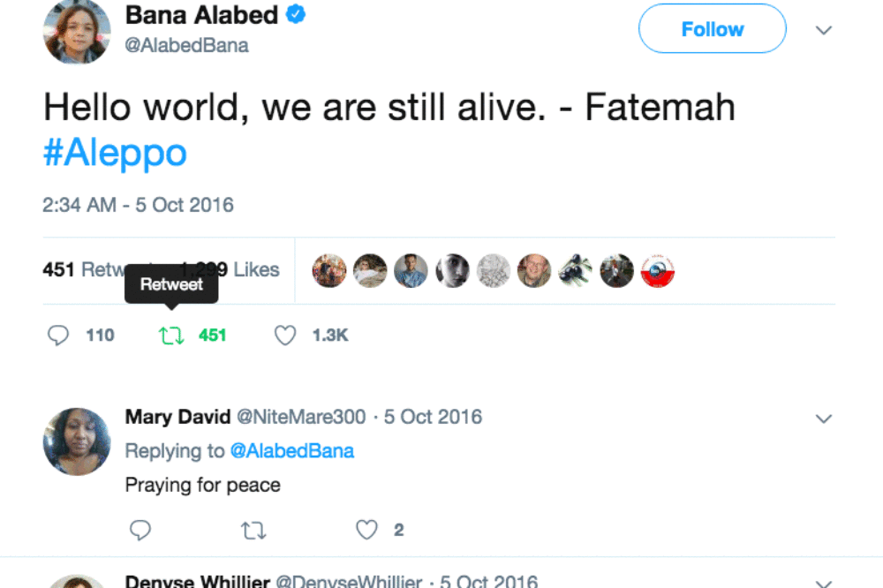This screenshot has height=588, width=883.
Task: Click reply icon on Mary David's reply
Action: [140, 530]
